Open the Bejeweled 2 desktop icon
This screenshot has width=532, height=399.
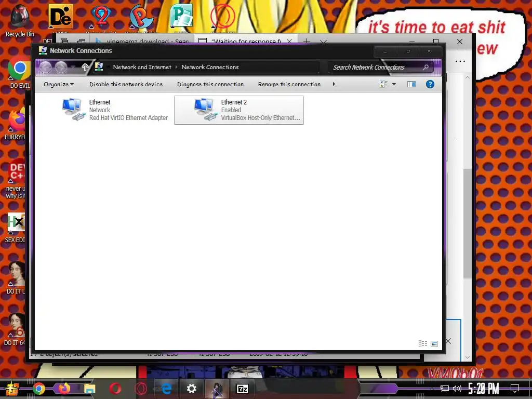coord(101,17)
